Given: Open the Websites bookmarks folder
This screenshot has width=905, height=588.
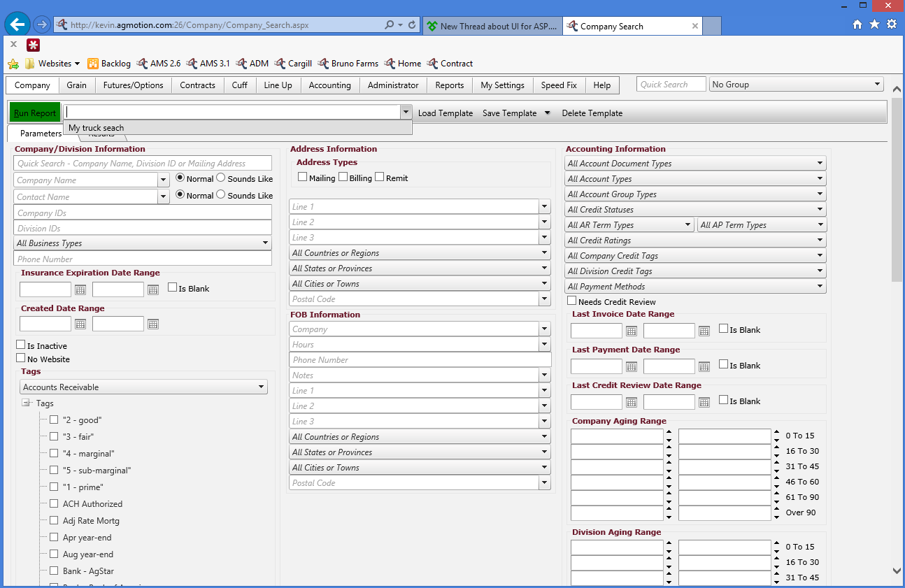Looking at the screenshot, I should [52, 64].
